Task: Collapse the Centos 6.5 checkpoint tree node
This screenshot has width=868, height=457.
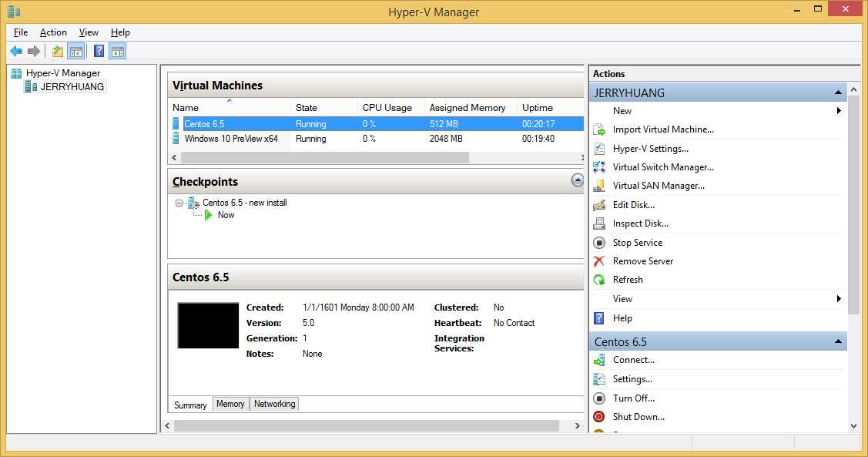Action: tap(179, 203)
